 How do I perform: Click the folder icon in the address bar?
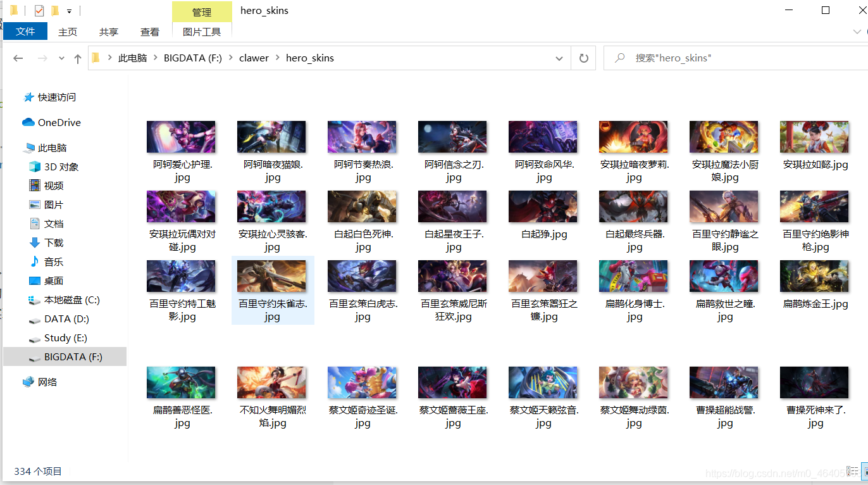pos(96,58)
